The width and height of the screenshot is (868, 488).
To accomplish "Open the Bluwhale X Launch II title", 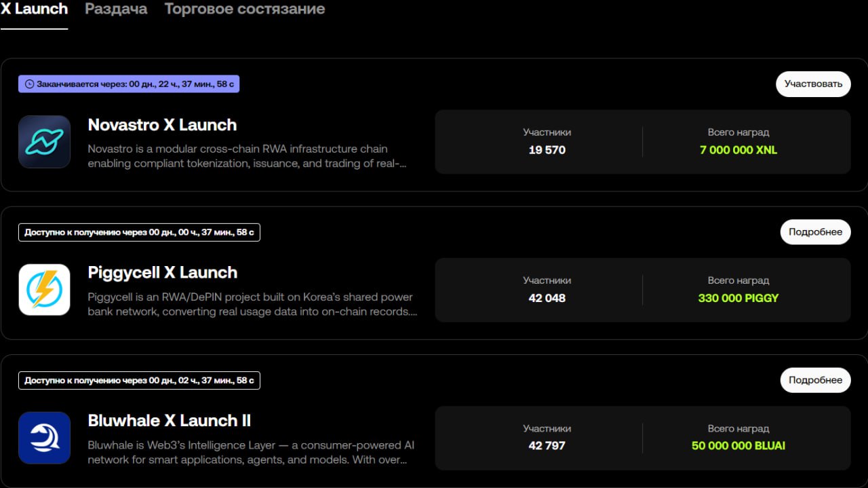I will click(x=169, y=421).
